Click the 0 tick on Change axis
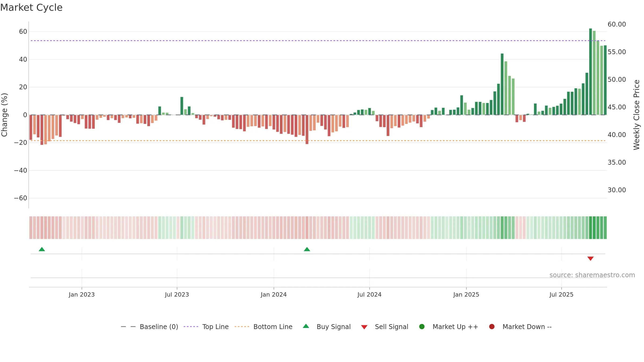This screenshot has height=362, width=644. coord(25,115)
